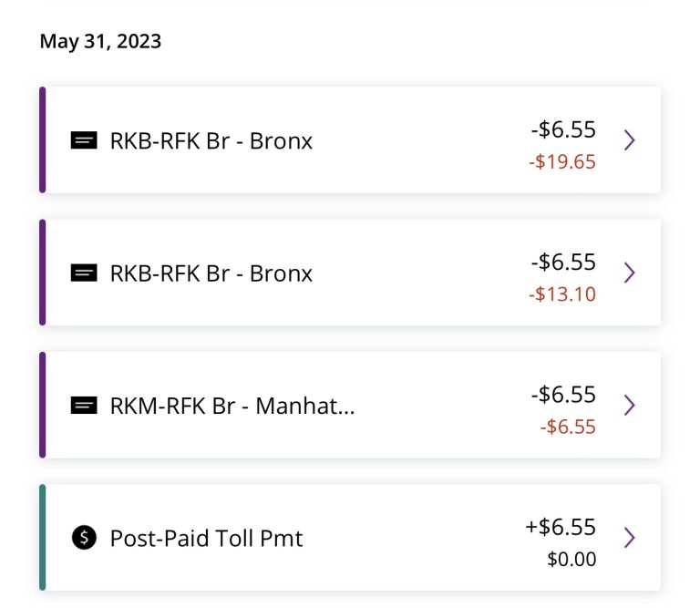Expand chevron on Bronx toll with -$13.10 balance
The width and height of the screenshot is (700, 608).
pos(630,273)
